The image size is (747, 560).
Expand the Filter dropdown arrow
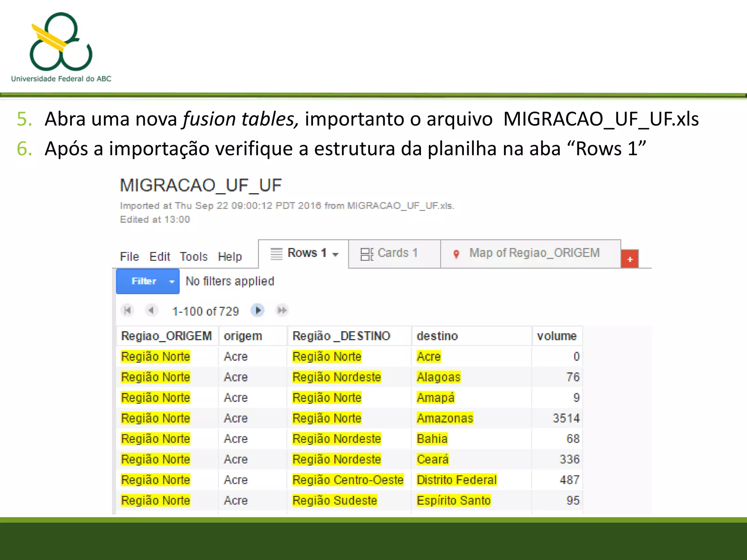pos(172,281)
